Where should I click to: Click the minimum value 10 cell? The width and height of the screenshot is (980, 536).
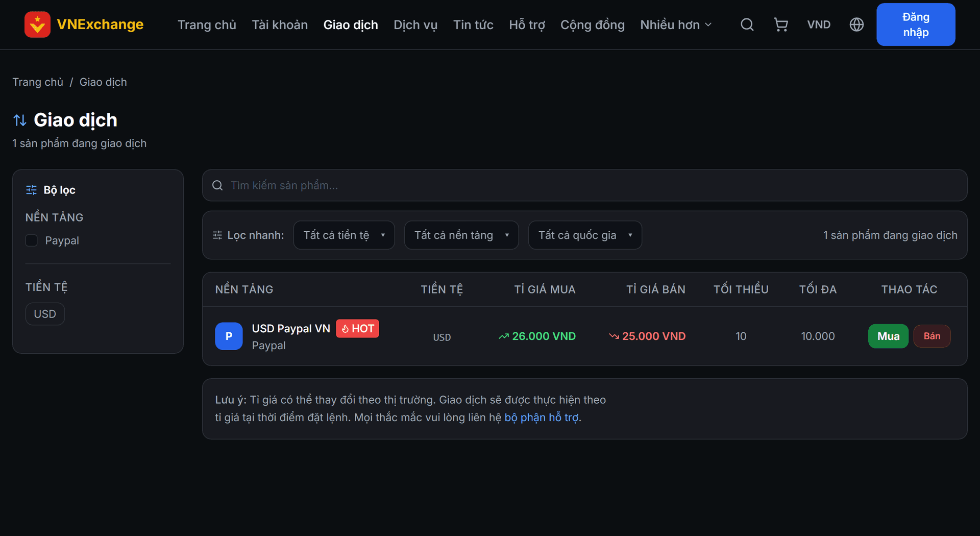[741, 336]
